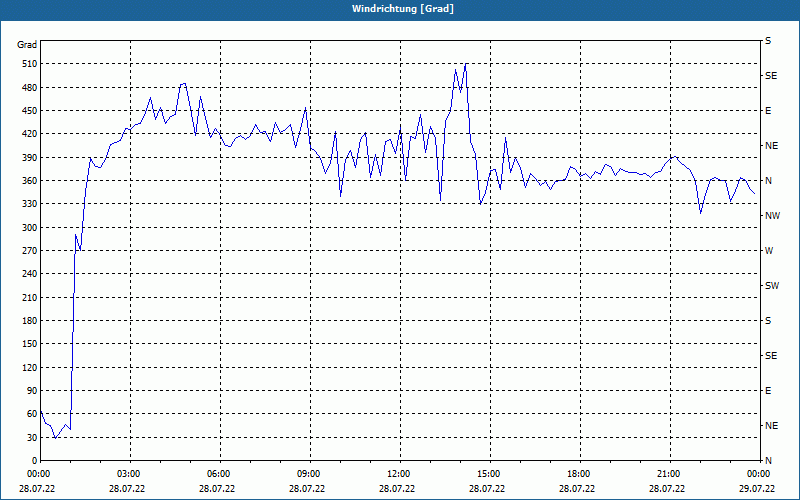
Task: Select the E compass label level with 90
Action: pyautogui.click(x=768, y=391)
